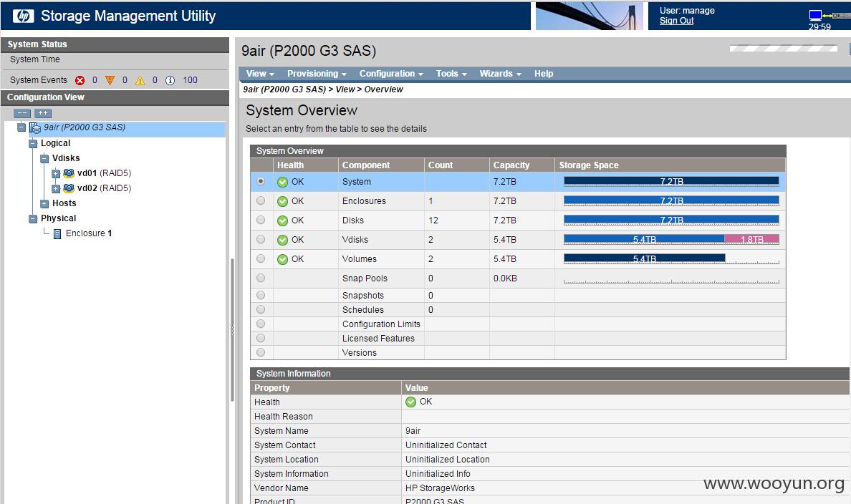Select the Versions radio button

261,352
